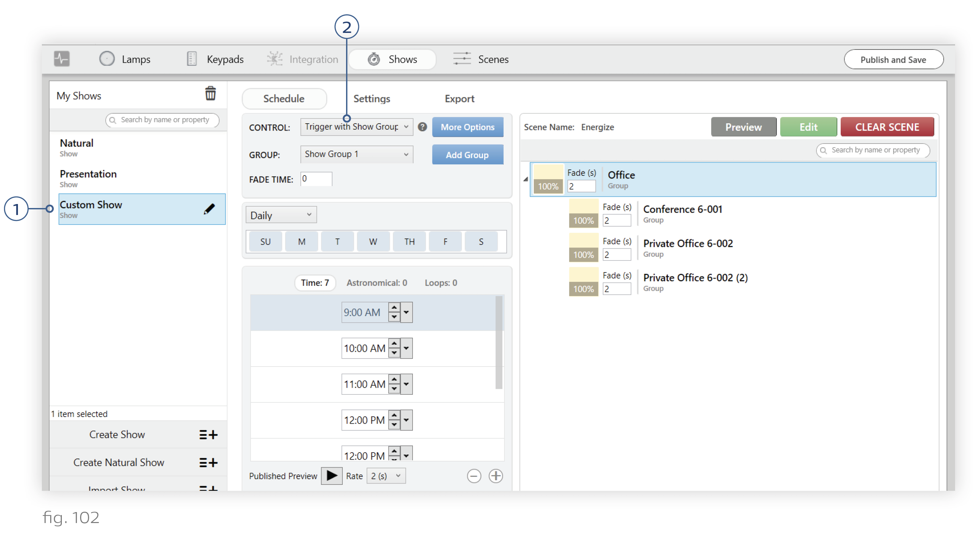Open the Export tab
The image size is (980, 533).
click(459, 98)
